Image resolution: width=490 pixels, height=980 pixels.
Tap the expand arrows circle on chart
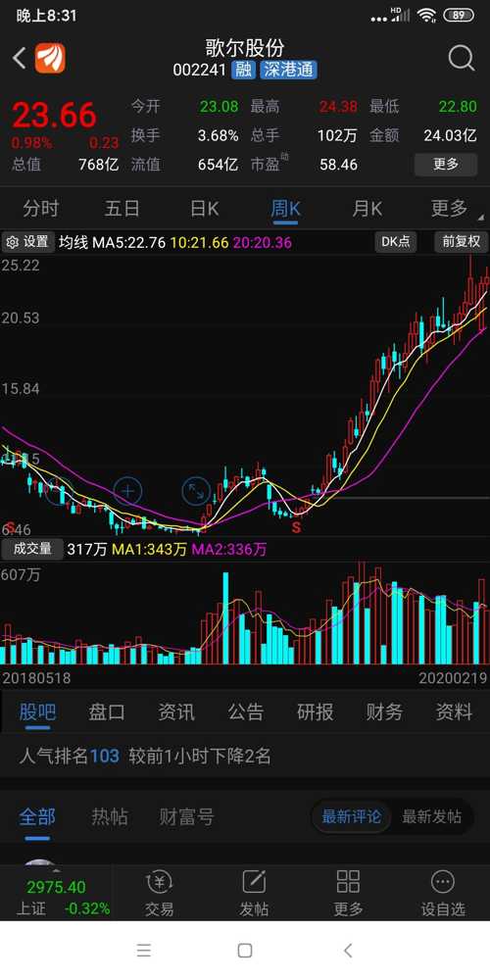pyautogui.click(x=196, y=491)
